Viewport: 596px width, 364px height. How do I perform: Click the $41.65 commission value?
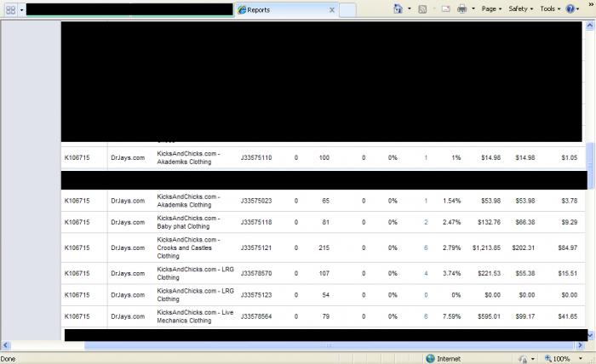tap(568, 316)
